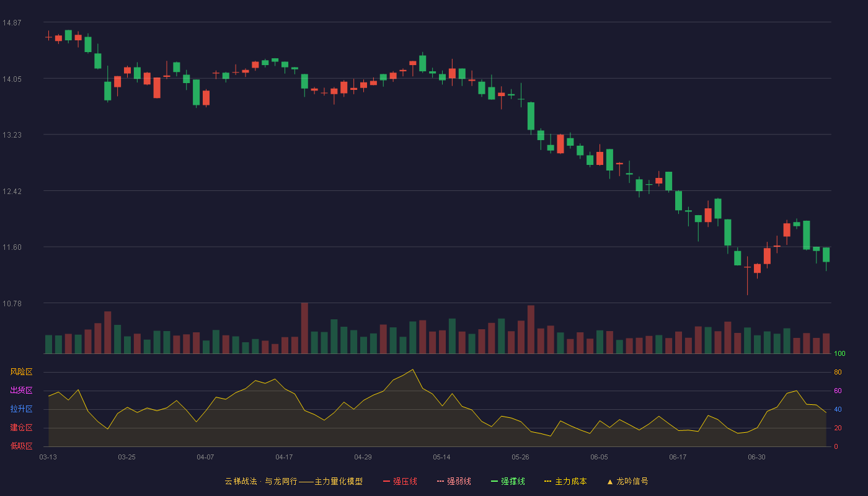868x496 pixels.
Task: Click the 05-14 date label
Action: pyautogui.click(x=441, y=457)
